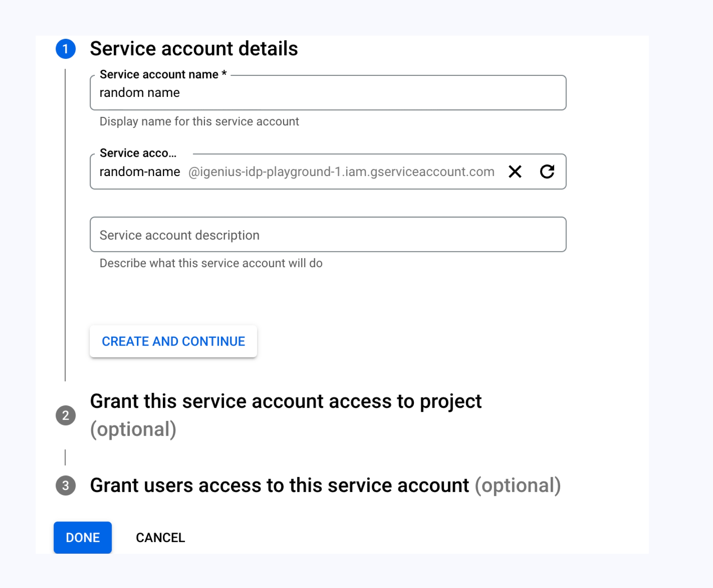Click the Service account name field
This screenshot has height=588, width=713.
[x=328, y=93]
